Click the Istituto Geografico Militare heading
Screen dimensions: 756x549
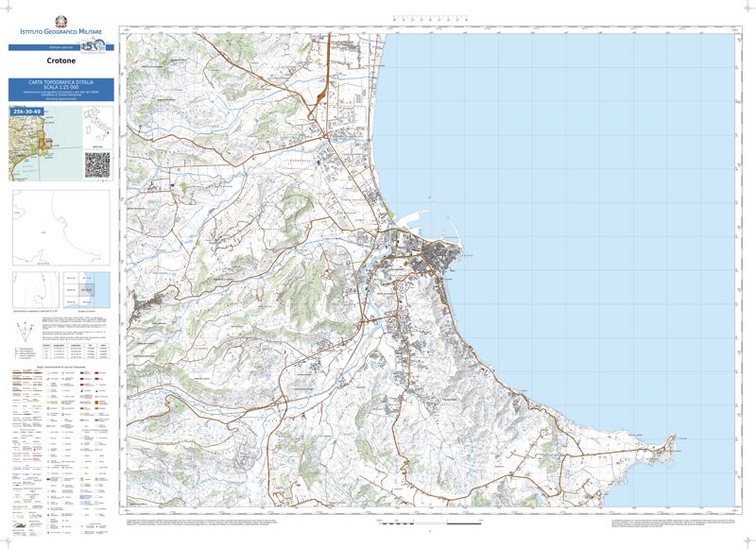[61, 32]
